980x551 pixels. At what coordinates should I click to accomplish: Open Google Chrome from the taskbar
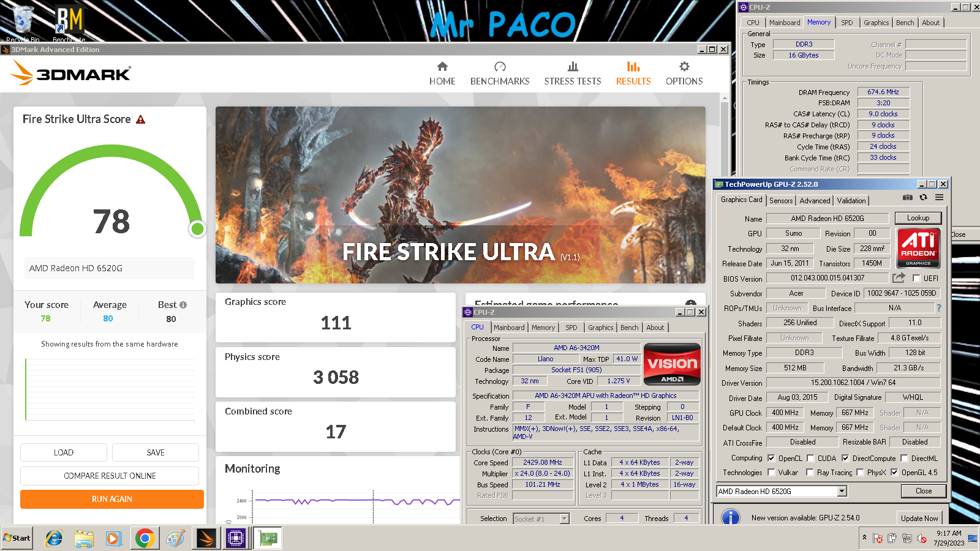(x=145, y=539)
